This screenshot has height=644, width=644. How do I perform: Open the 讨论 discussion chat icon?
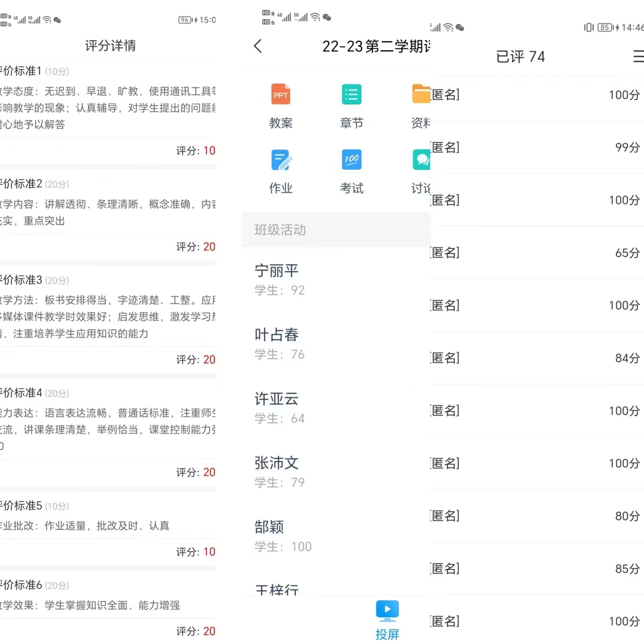(x=421, y=160)
